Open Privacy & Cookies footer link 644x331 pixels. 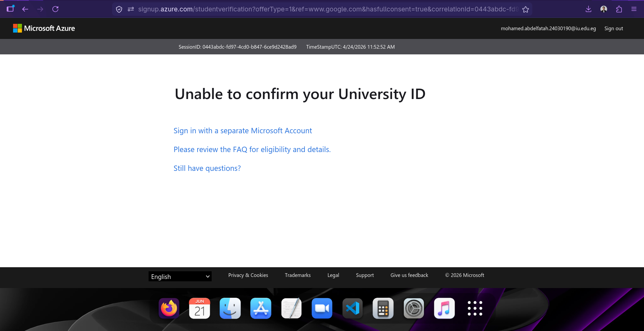[248, 275]
